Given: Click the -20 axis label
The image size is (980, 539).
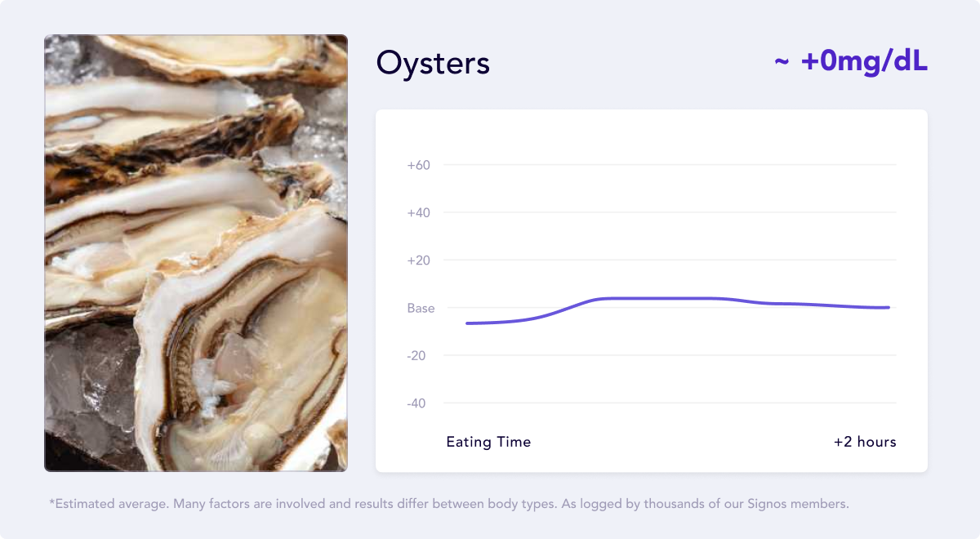Looking at the screenshot, I should (417, 356).
